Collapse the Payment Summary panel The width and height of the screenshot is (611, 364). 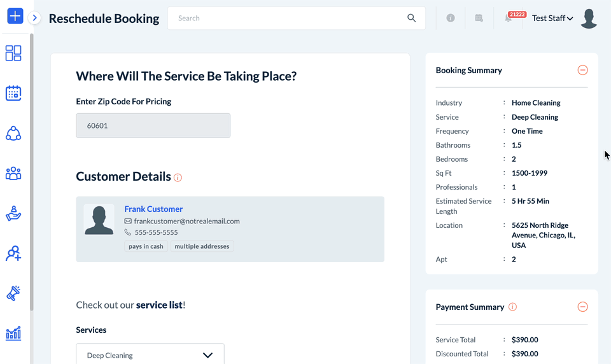click(x=582, y=307)
